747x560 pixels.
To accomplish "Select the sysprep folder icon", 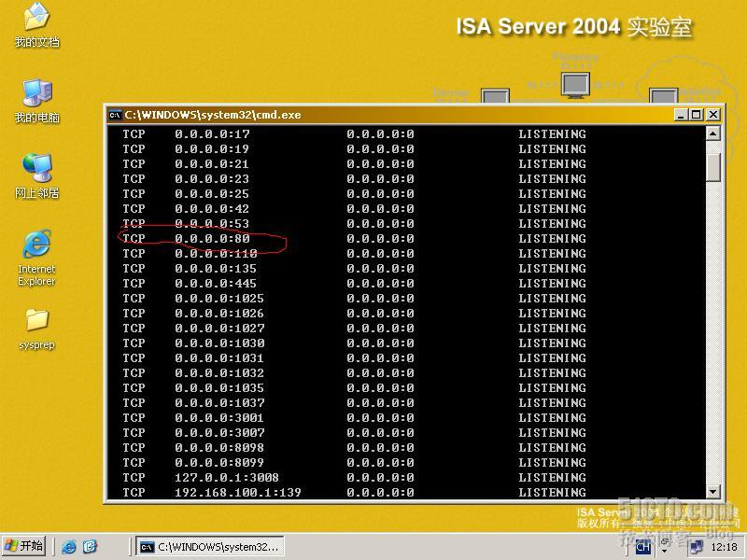I will coord(36,329).
